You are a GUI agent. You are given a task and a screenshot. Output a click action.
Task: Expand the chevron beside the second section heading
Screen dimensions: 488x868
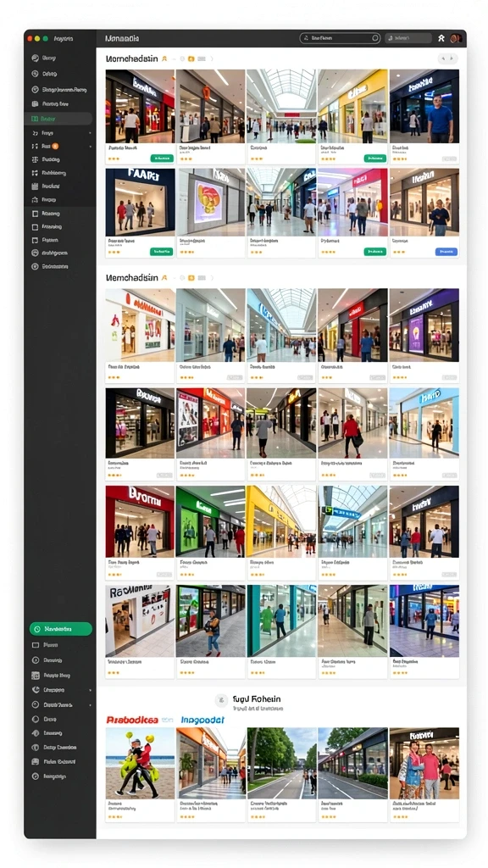212,278
